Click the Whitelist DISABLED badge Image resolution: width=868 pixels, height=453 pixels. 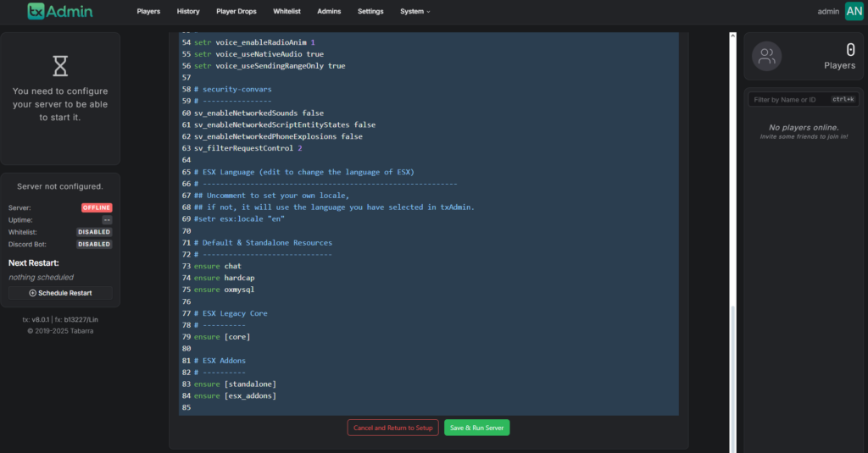[94, 232]
